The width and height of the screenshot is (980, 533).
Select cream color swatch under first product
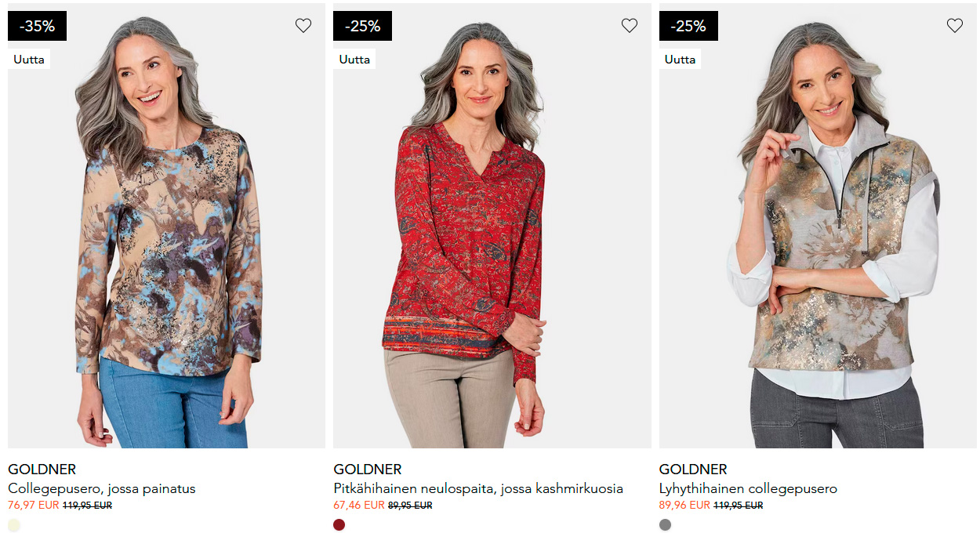click(x=14, y=525)
